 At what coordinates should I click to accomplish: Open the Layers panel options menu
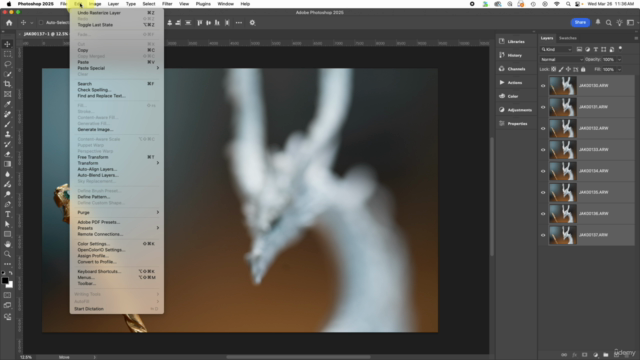(x=636, y=38)
